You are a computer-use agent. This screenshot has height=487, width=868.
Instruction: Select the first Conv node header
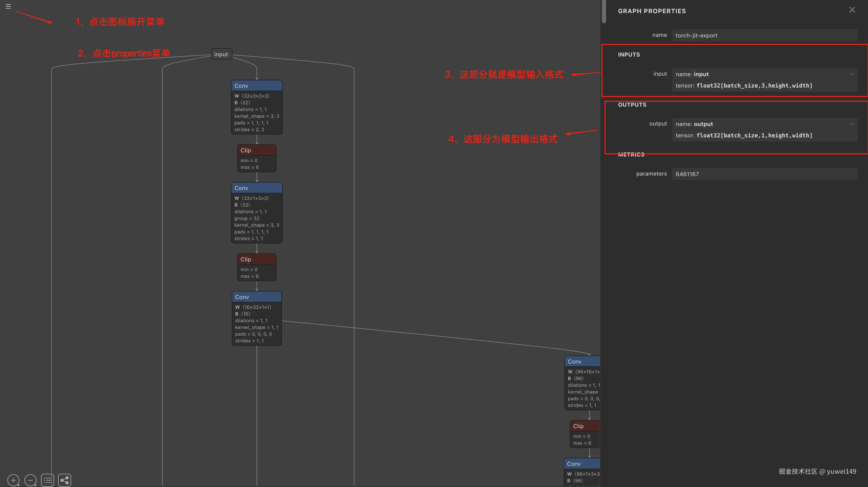257,86
